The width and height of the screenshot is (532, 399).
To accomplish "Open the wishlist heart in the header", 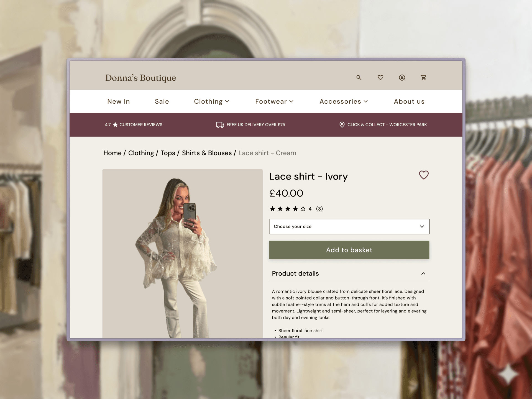I will (380, 78).
